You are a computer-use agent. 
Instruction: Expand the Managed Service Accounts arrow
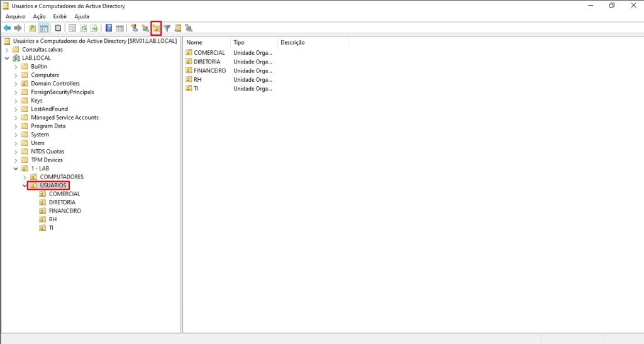point(16,118)
